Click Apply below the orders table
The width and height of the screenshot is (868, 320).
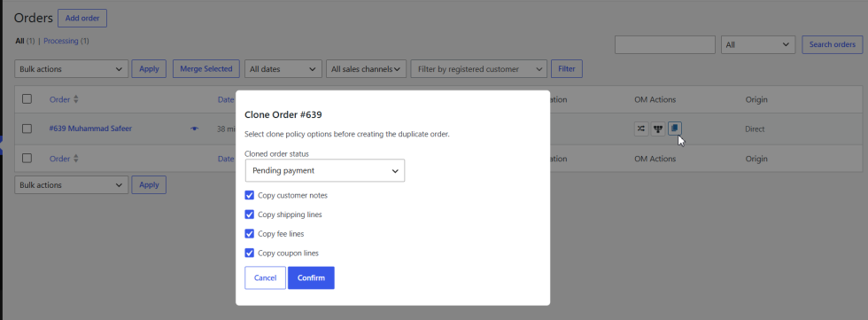(x=149, y=185)
